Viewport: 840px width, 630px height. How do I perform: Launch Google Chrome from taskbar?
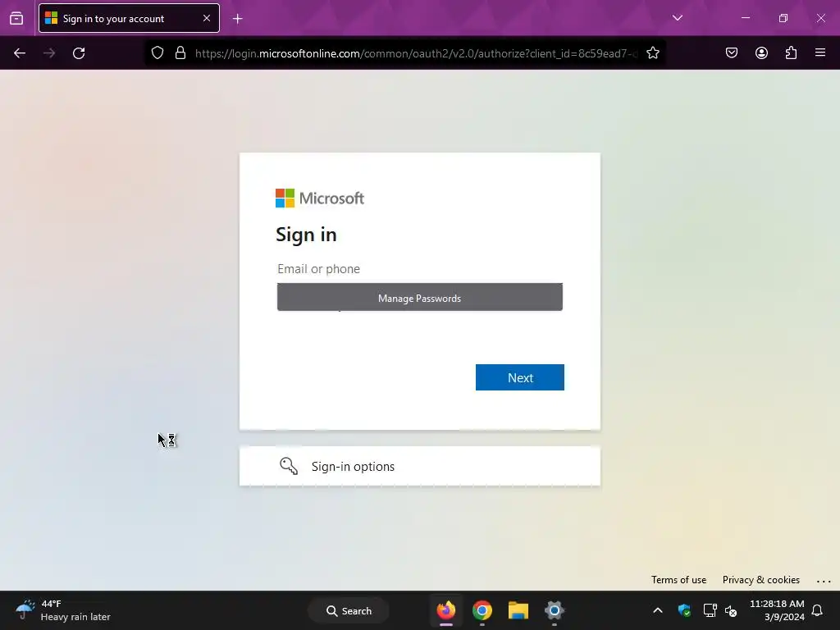tap(482, 610)
